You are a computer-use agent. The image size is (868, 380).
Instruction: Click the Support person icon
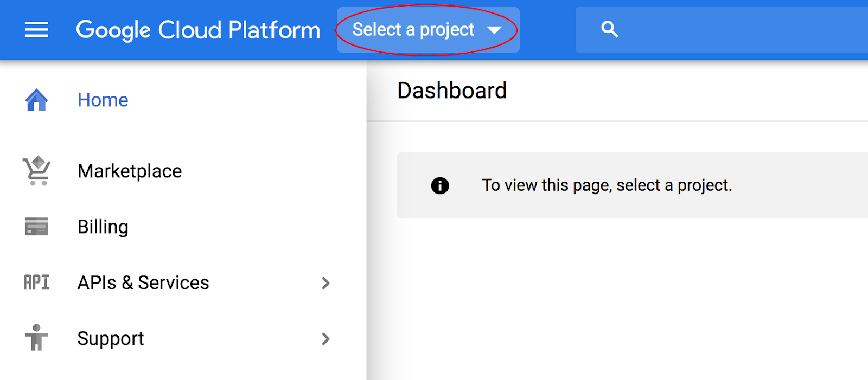click(36, 338)
